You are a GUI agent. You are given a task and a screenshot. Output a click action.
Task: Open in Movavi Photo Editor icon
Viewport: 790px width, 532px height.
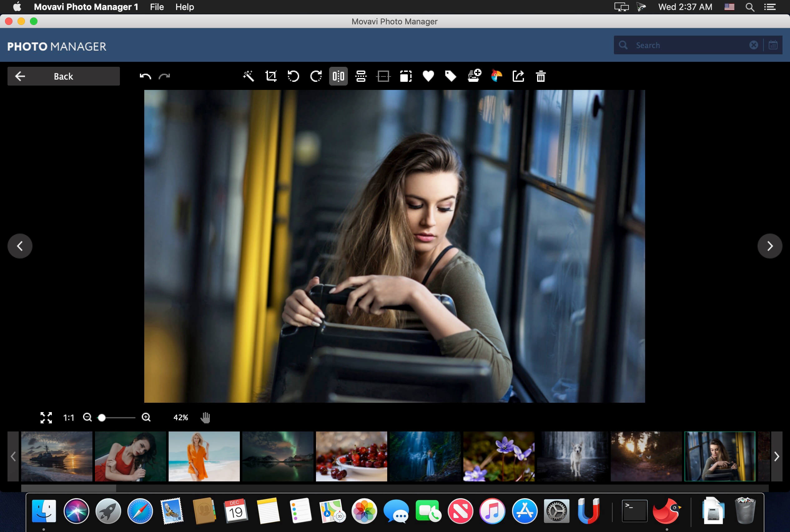pyautogui.click(x=496, y=76)
